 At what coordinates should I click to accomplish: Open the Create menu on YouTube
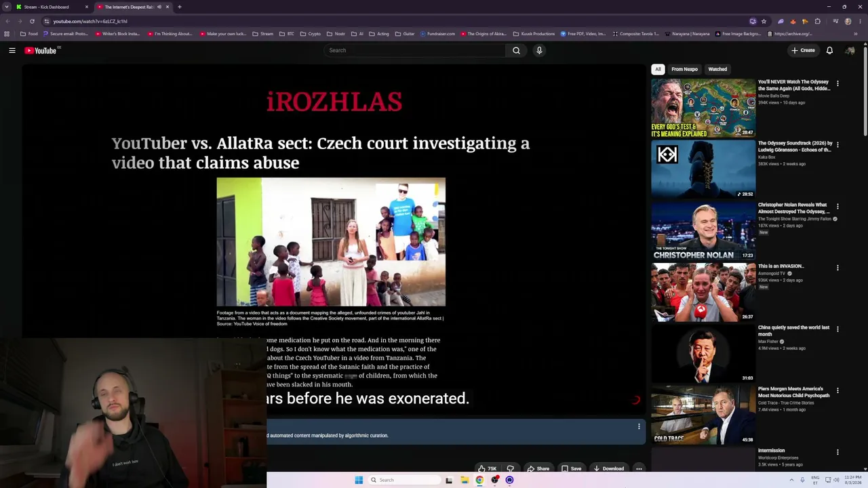click(803, 50)
